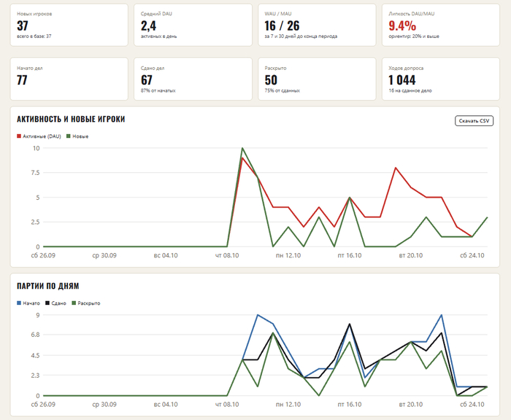The height and width of the screenshot is (420, 511).
Task: Click the Скачать CSV button
Action: pos(474,121)
